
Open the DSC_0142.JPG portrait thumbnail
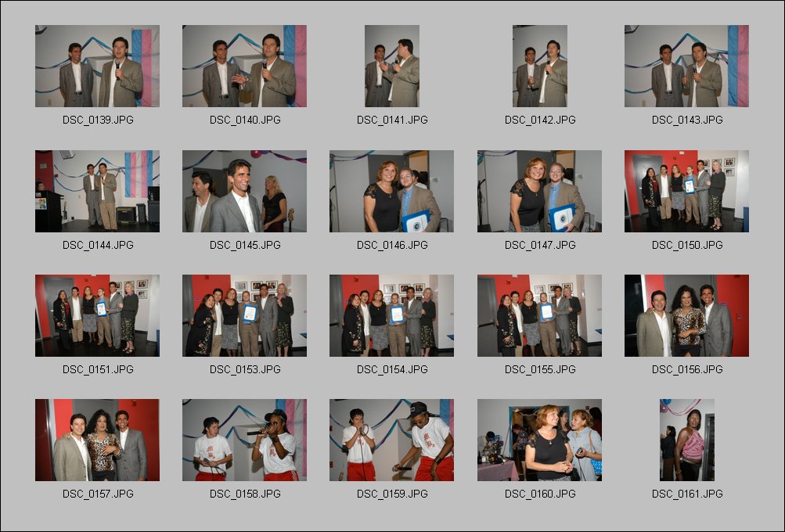540,66
